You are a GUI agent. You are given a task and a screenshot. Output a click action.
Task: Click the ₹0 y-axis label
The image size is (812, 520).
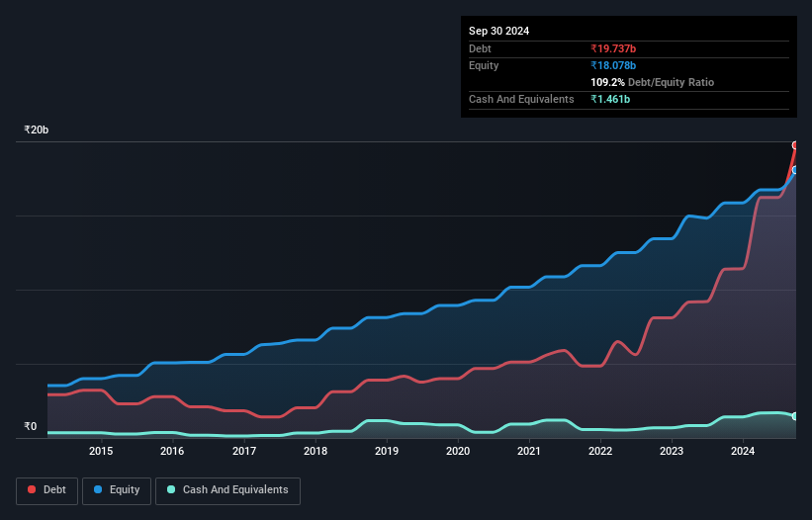point(31,426)
